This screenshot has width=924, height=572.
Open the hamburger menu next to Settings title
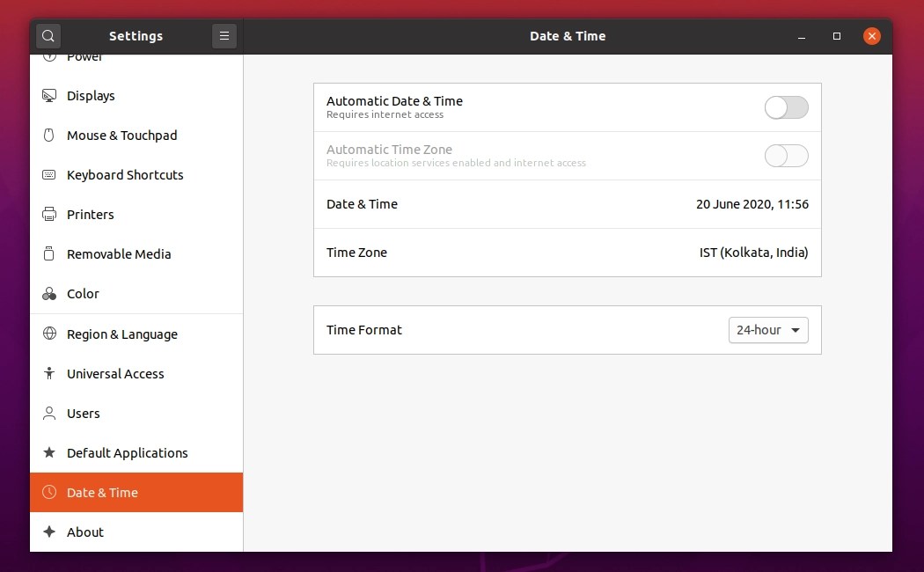pyautogui.click(x=224, y=36)
